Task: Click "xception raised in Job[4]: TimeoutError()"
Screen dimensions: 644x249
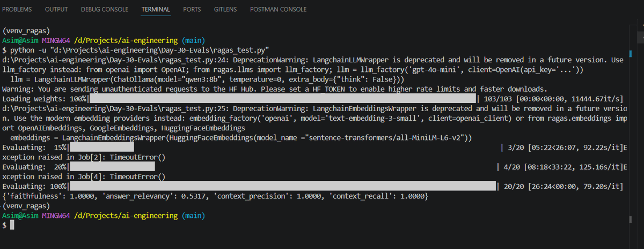Action: (x=84, y=176)
